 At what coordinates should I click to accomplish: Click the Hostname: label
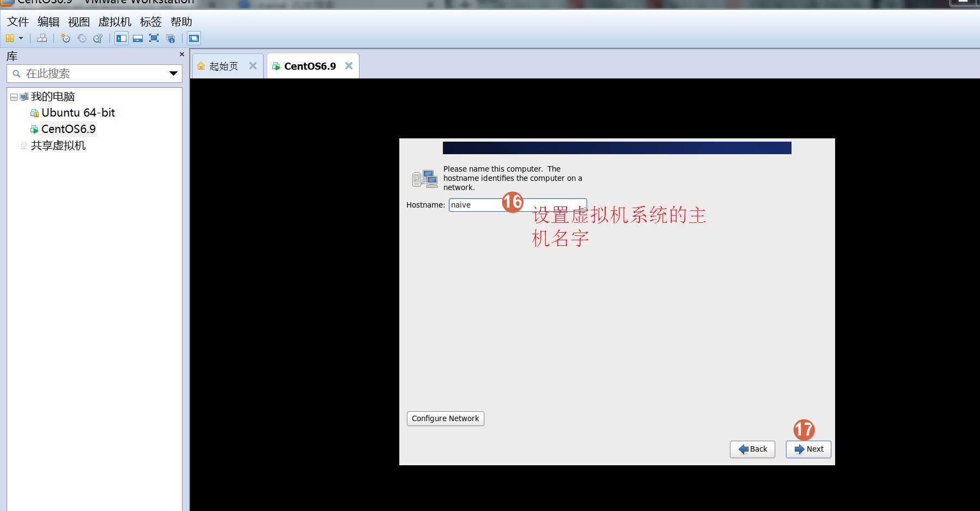(425, 205)
